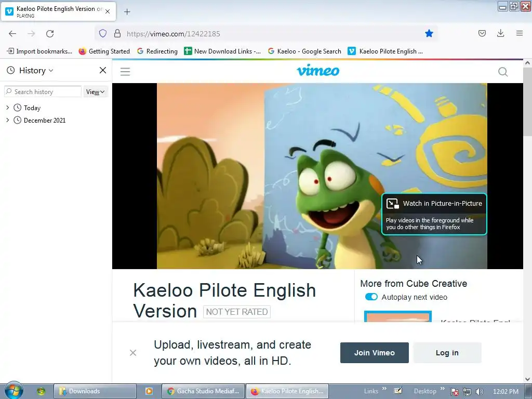The height and width of the screenshot is (399, 532).
Task: Select the Today history entry
Action: tap(32, 108)
